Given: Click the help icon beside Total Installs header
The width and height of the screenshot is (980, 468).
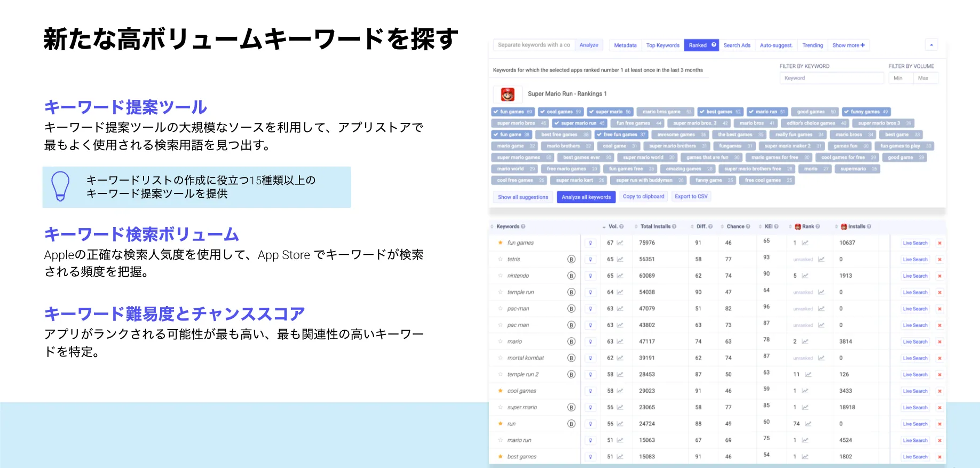Looking at the screenshot, I should [x=674, y=227].
